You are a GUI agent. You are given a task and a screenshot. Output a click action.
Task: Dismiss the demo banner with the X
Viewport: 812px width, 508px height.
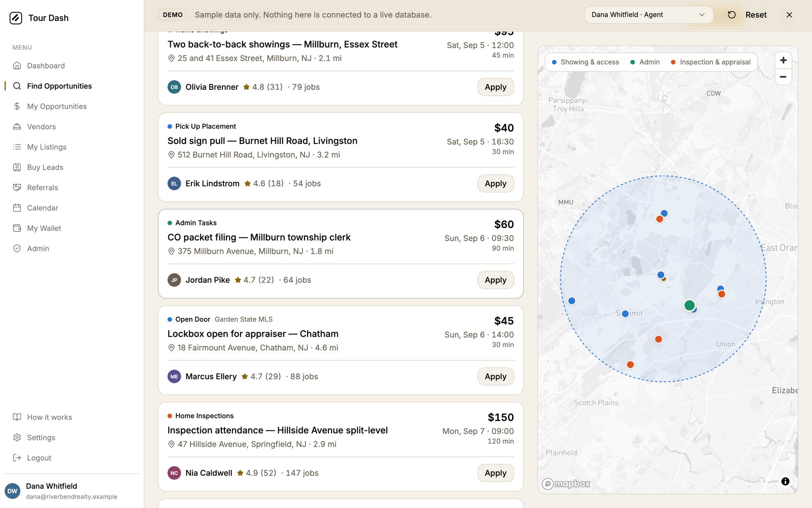click(789, 15)
